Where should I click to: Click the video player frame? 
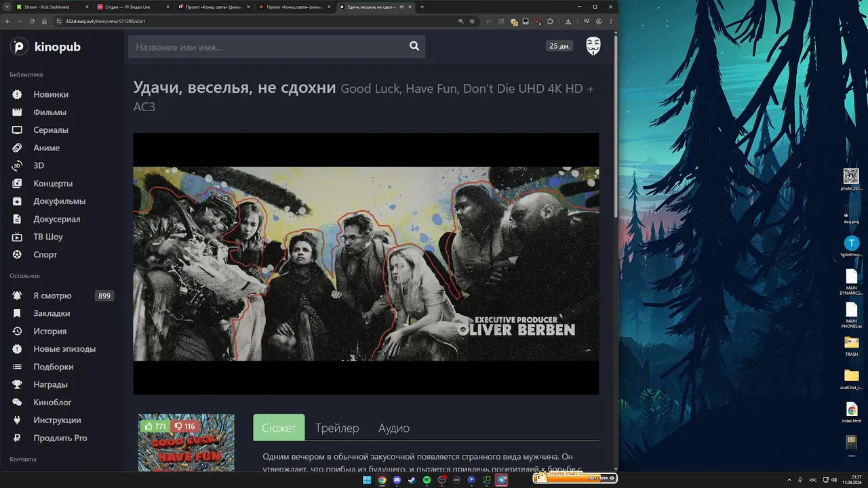[366, 264]
